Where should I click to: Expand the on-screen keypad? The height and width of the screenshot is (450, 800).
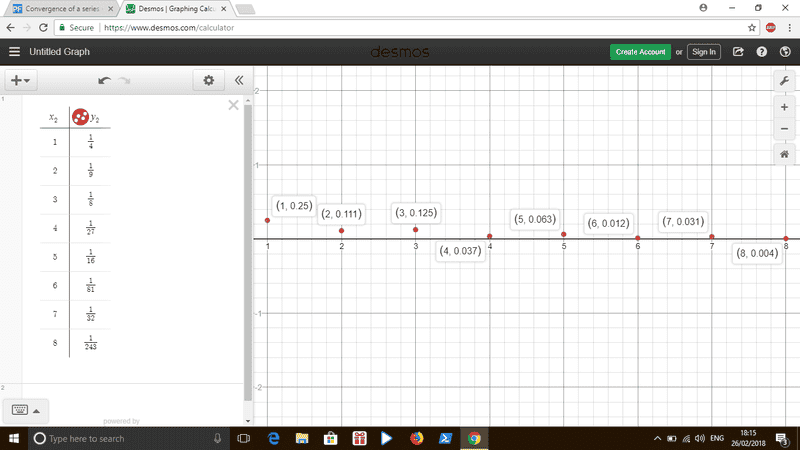point(25,409)
